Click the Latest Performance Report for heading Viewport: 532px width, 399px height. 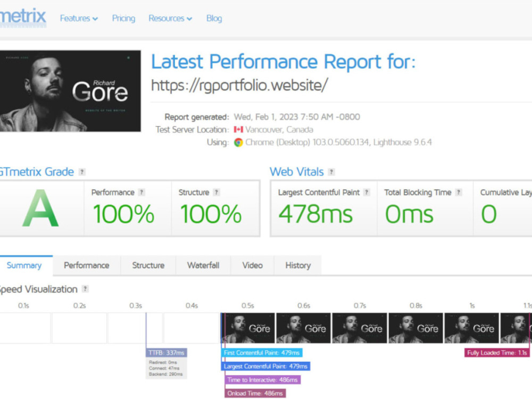(x=284, y=62)
